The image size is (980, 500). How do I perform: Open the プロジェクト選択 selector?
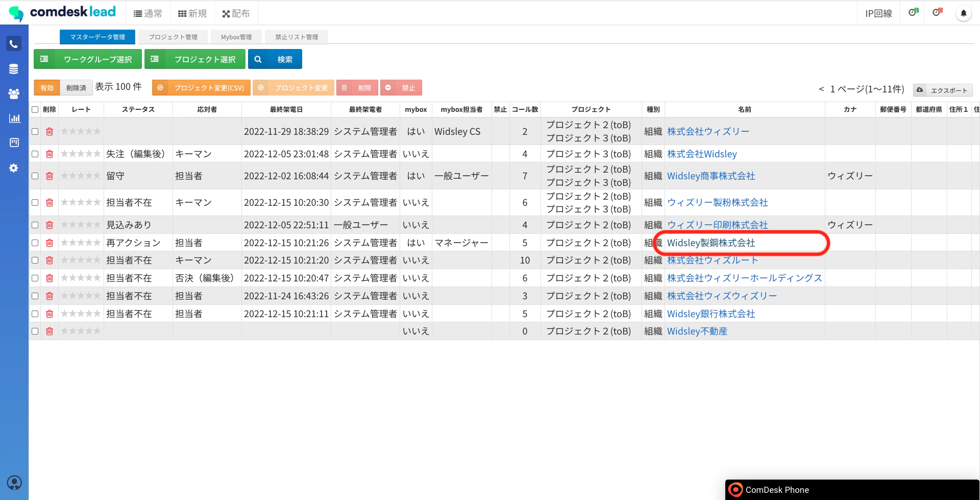coord(195,59)
